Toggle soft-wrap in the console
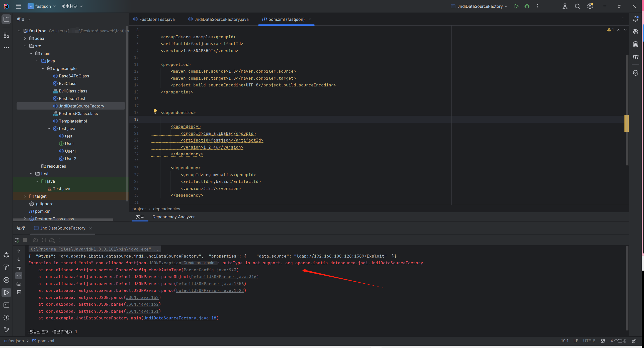 (x=19, y=268)
